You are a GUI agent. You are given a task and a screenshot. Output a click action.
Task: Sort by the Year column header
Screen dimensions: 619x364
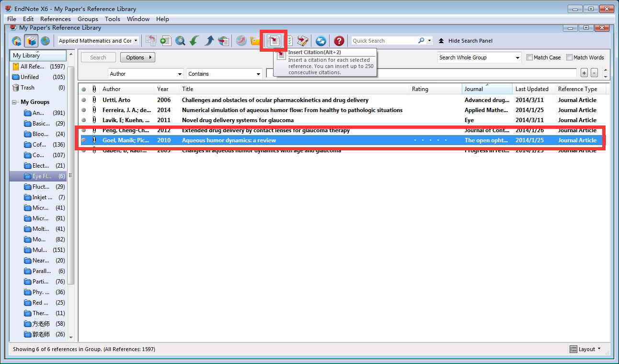167,89
